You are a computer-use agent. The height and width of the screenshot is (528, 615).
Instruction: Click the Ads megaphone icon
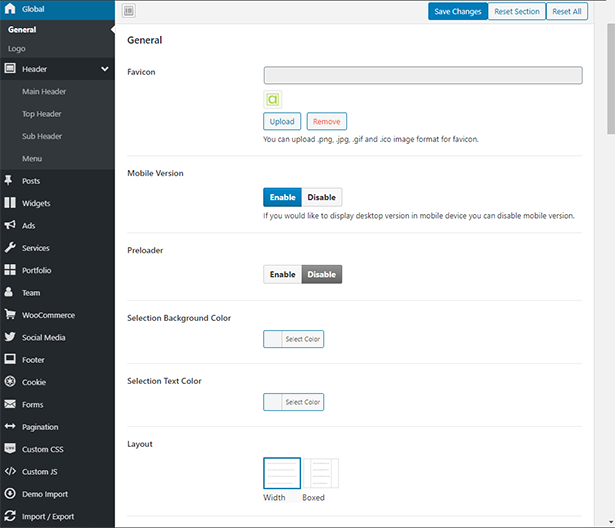click(x=10, y=226)
